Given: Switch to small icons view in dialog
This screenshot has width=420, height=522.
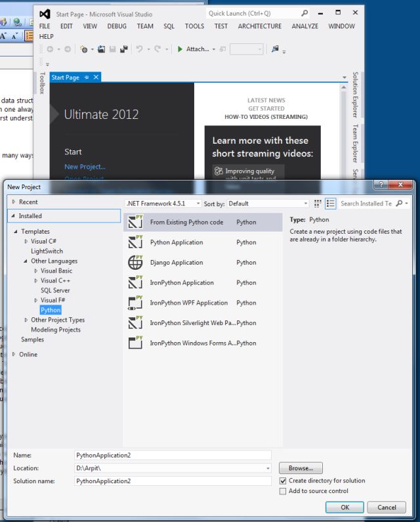Looking at the screenshot, I should [318, 204].
